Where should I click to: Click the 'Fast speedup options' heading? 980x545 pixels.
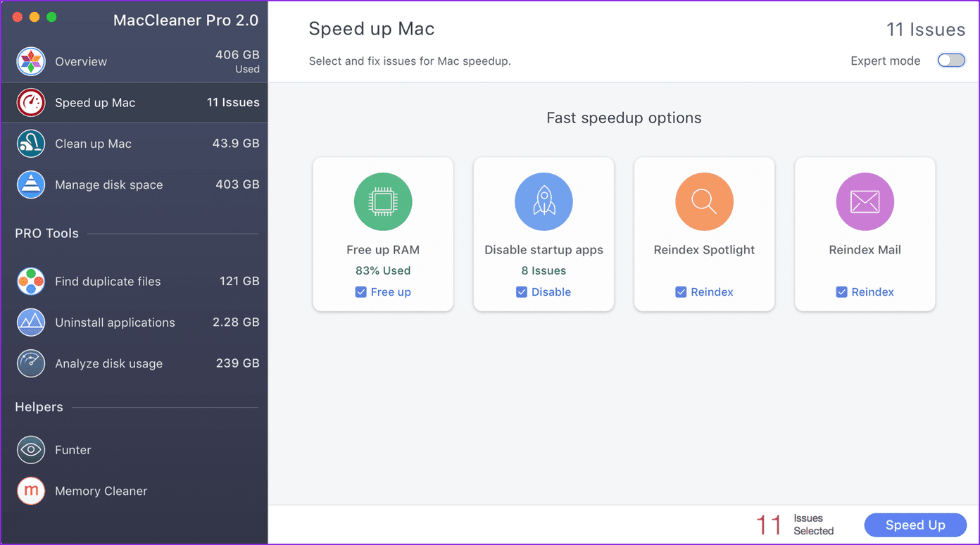(x=624, y=118)
